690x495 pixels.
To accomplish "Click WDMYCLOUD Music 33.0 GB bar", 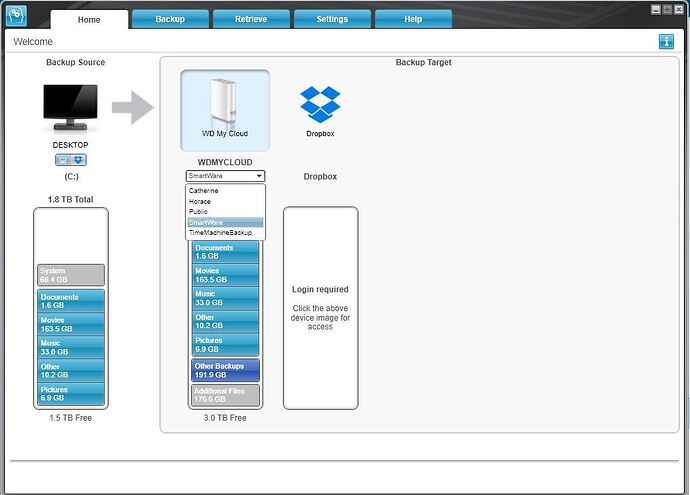I will click(225, 298).
